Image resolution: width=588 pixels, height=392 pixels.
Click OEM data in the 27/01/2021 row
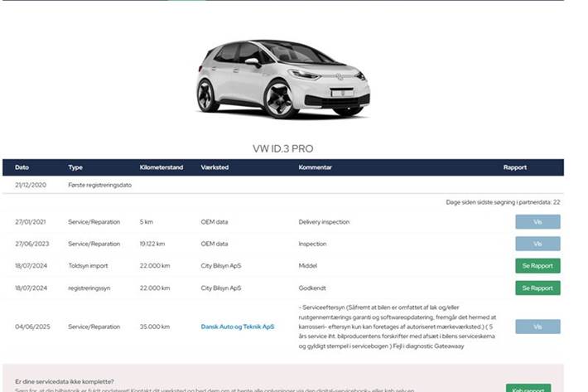(x=214, y=222)
